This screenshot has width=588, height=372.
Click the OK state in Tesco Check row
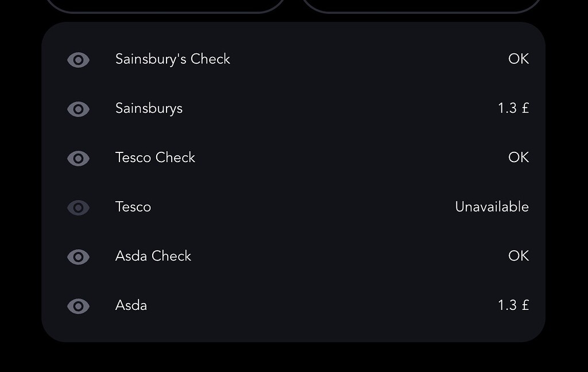tap(518, 158)
